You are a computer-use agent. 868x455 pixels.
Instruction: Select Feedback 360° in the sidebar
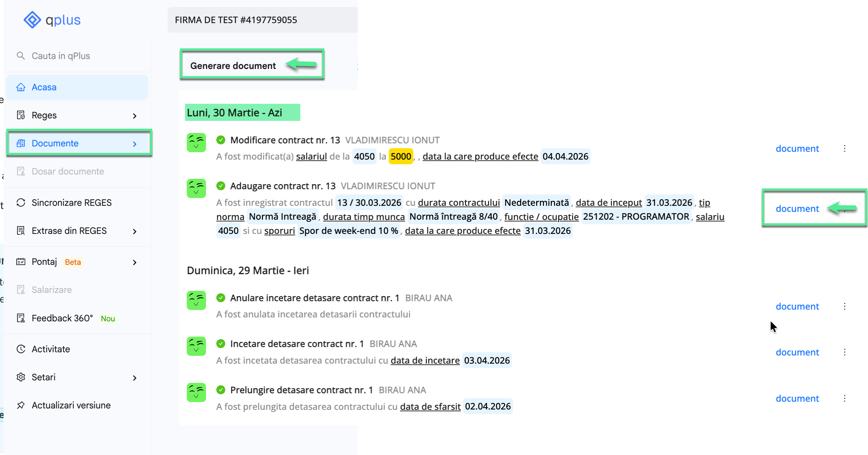click(x=62, y=318)
